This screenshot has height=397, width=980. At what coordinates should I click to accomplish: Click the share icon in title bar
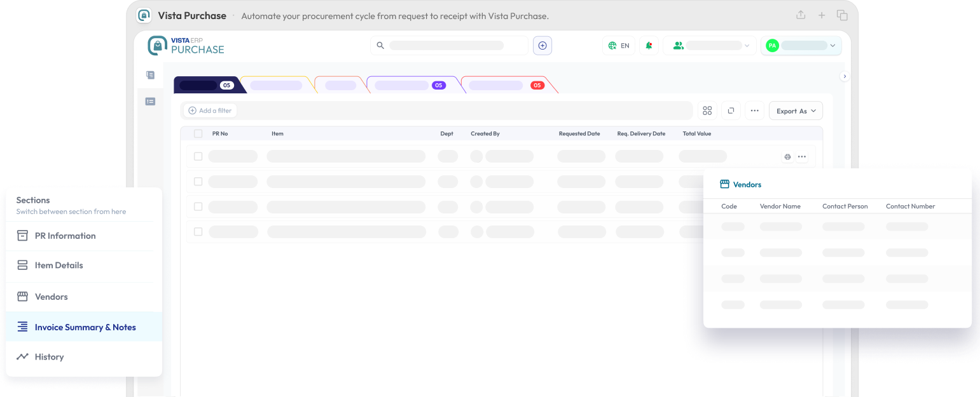(x=801, y=15)
